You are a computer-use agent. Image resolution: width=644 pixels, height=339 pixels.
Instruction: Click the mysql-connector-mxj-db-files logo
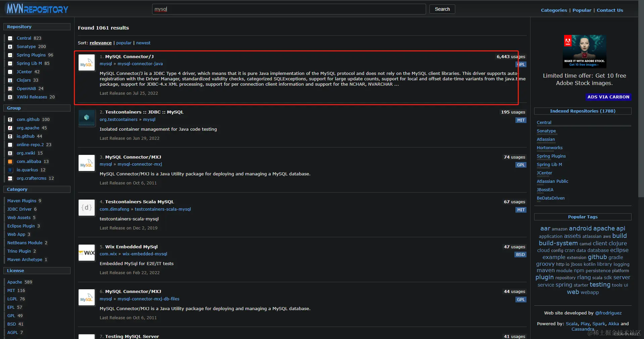coord(87,297)
